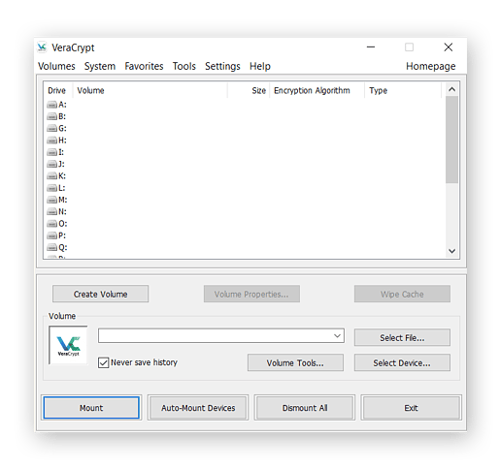Select the drive icon for L:
This screenshot has width=500, height=469.
(x=52, y=188)
